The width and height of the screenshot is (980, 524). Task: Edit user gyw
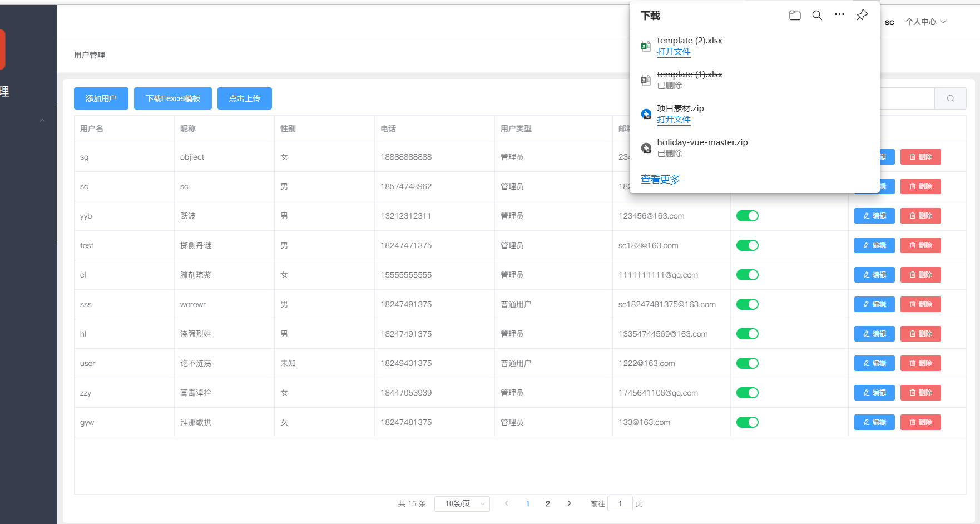coord(874,422)
